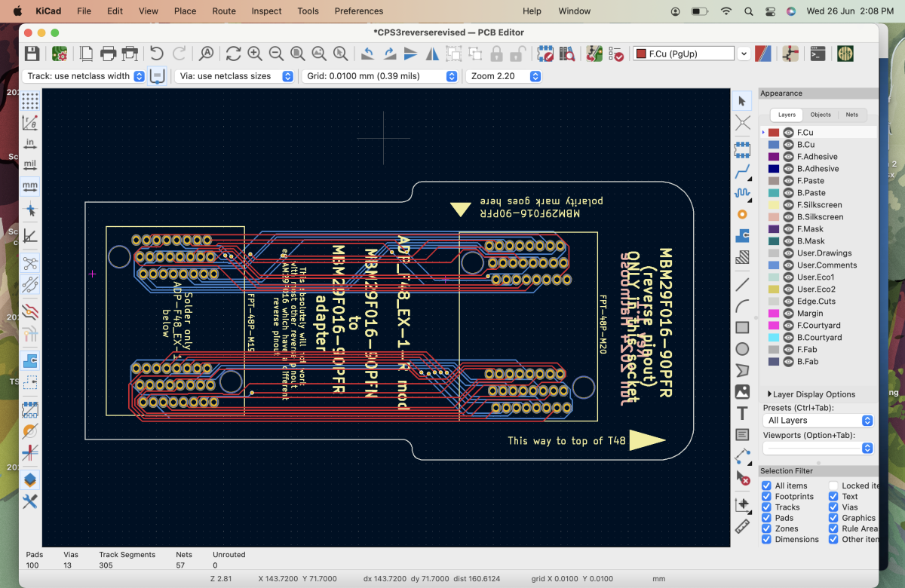Click the Print icon
The height and width of the screenshot is (588, 905).
(x=109, y=54)
